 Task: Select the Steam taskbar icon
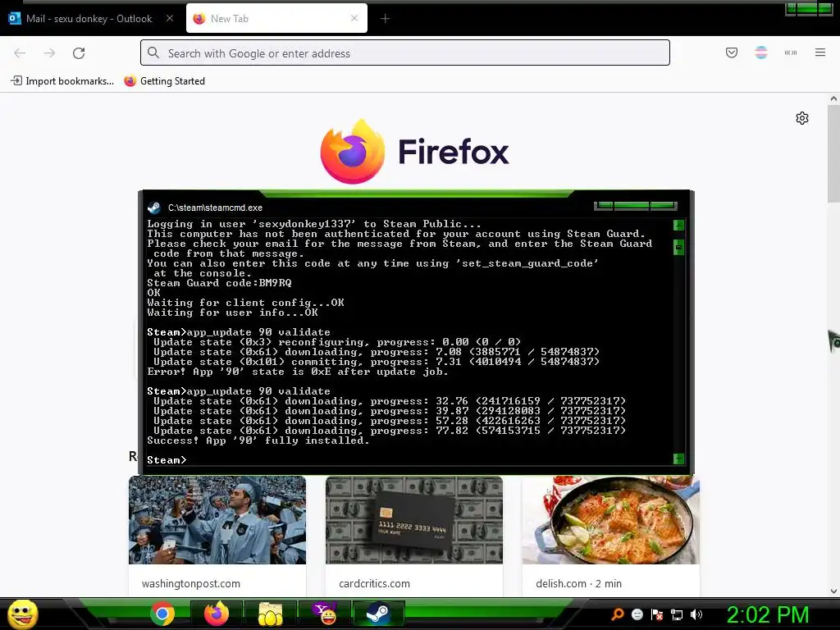(377, 614)
